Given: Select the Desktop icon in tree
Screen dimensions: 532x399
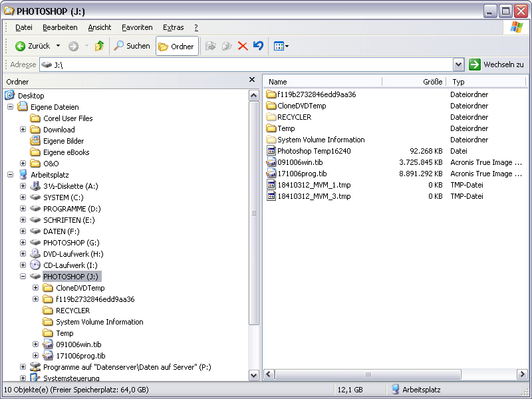Looking at the screenshot, I should (9, 95).
